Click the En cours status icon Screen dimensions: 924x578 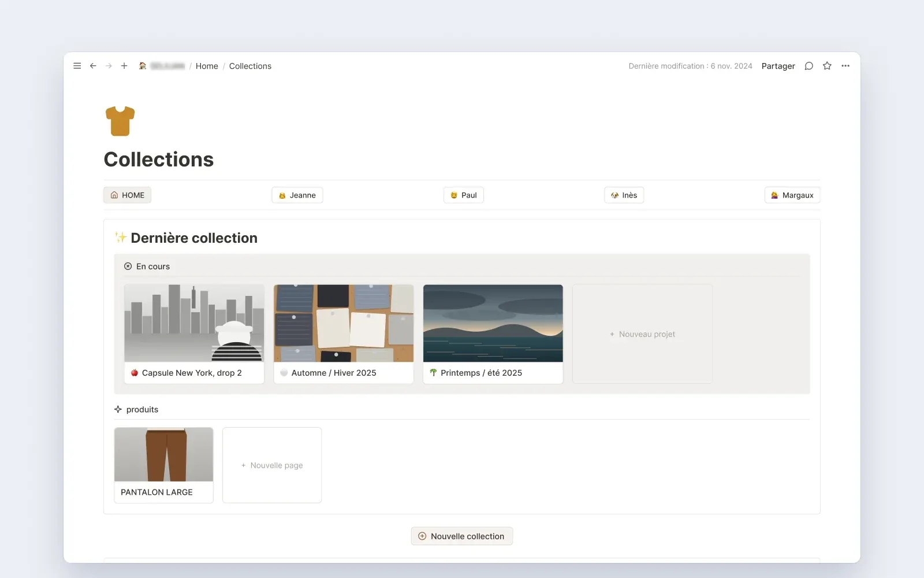(128, 266)
